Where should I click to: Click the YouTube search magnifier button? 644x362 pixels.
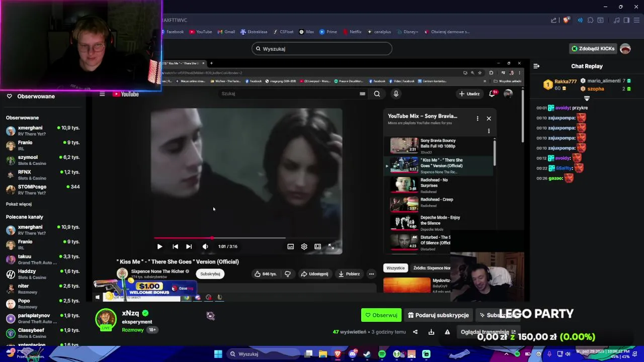tap(377, 94)
